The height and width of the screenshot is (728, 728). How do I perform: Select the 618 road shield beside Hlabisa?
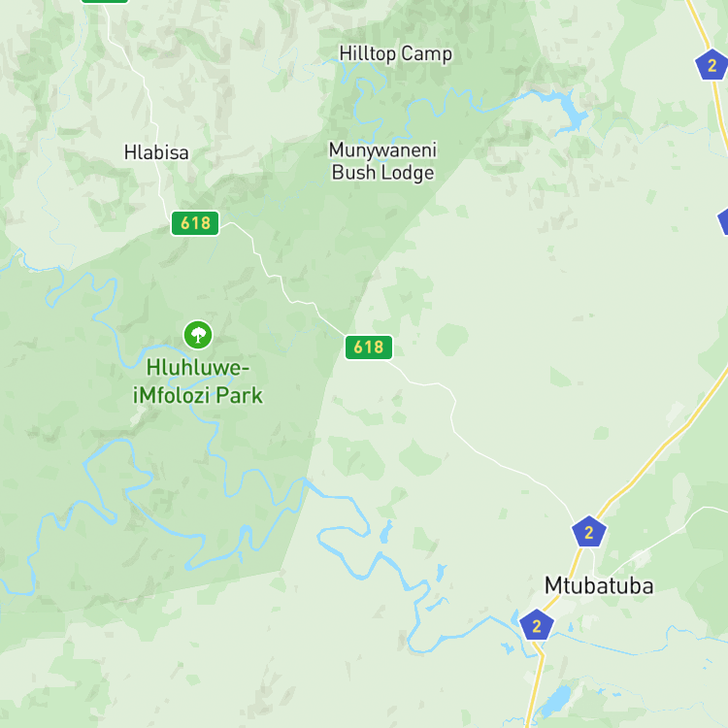[x=195, y=223]
